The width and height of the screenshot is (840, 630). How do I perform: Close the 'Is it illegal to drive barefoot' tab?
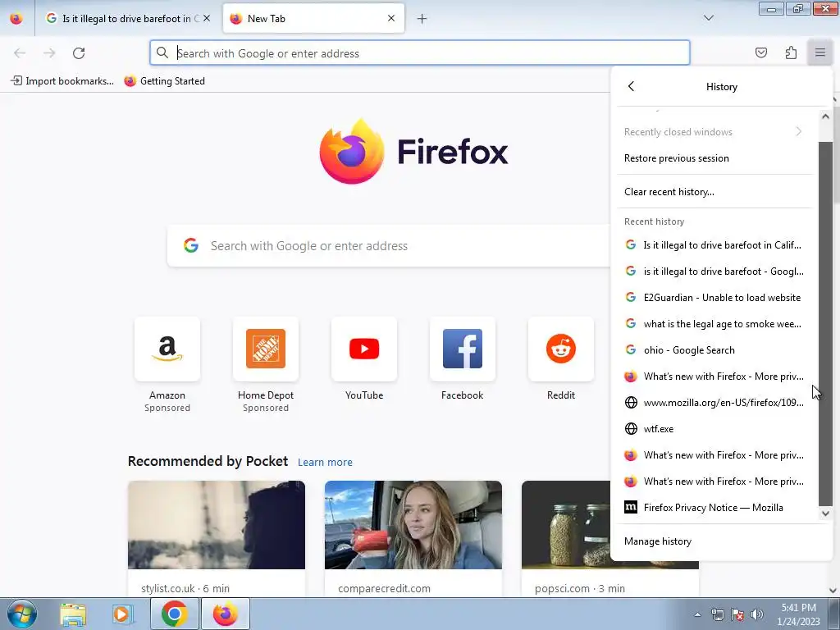pos(207,18)
